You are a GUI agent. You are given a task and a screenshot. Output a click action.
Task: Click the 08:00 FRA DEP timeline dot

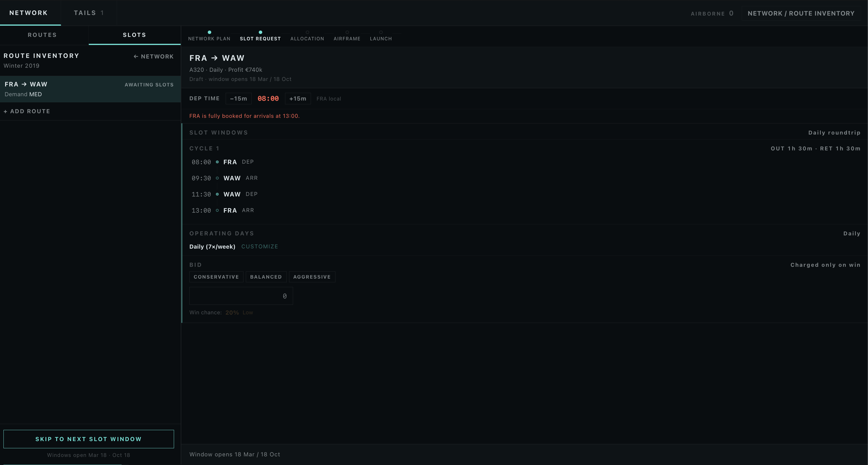(x=217, y=162)
